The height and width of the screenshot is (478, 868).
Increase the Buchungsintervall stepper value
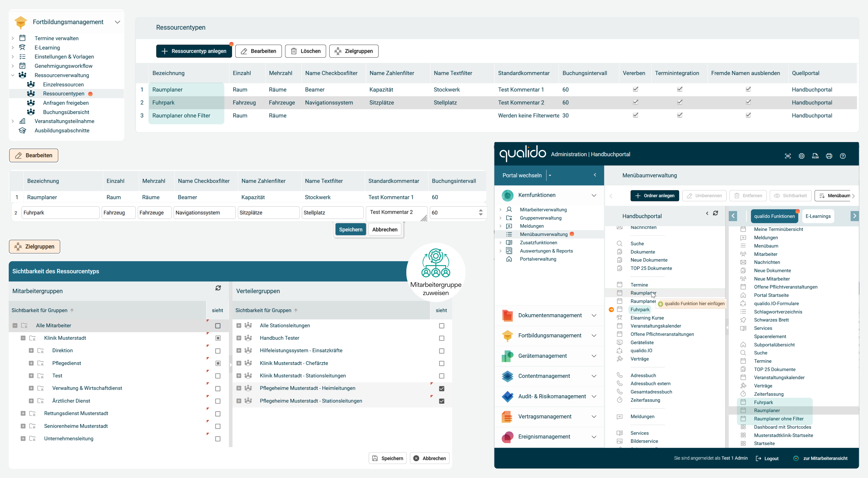point(480,210)
